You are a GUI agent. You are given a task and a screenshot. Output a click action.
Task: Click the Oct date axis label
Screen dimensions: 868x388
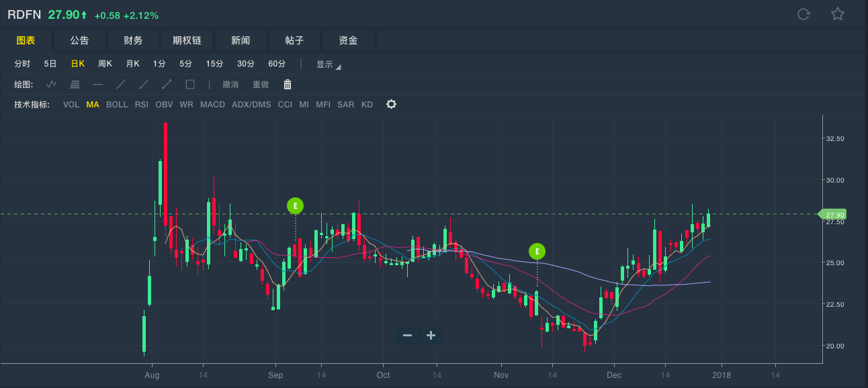point(383,375)
